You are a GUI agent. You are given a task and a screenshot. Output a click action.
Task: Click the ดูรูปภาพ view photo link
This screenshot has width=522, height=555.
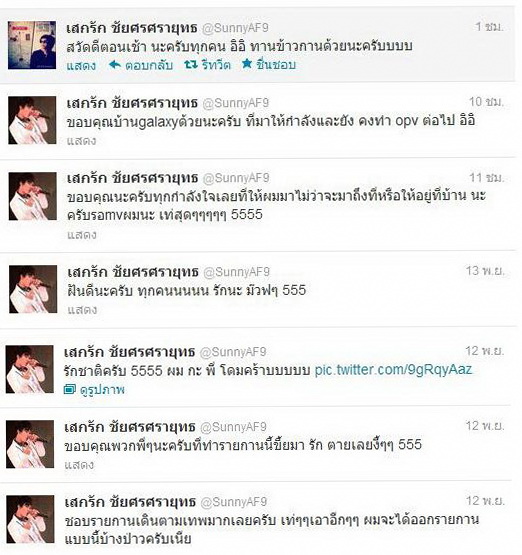tap(103, 390)
